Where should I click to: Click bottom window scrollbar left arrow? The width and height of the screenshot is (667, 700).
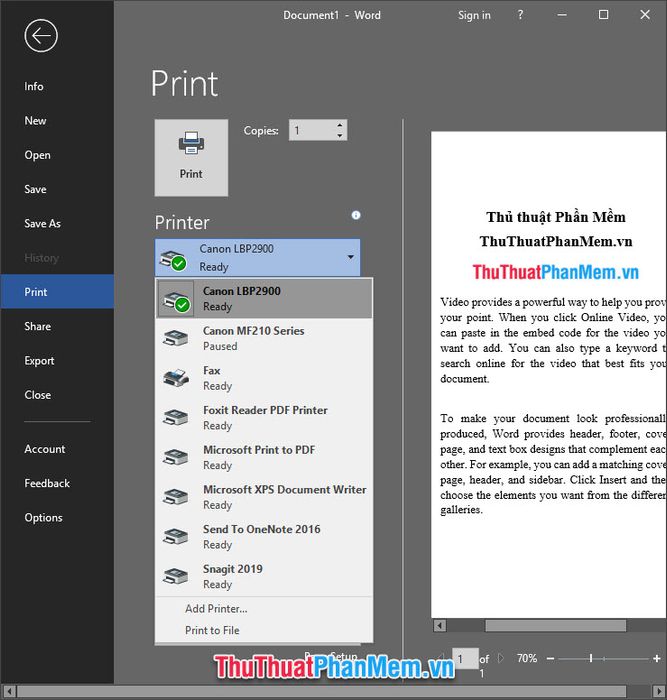click(9, 692)
